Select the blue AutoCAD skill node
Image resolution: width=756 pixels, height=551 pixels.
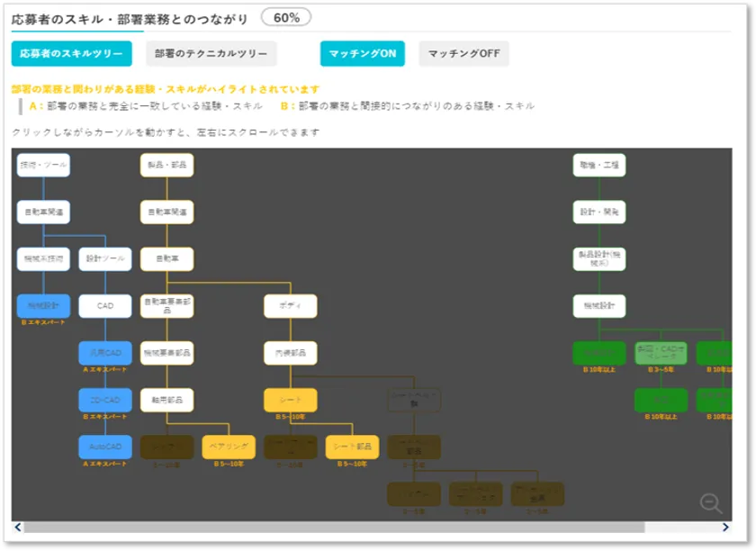click(x=105, y=447)
